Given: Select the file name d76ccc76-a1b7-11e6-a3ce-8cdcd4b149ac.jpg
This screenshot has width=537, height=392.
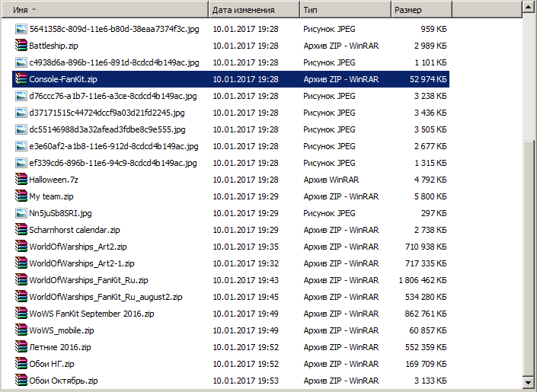Looking at the screenshot, I should click(113, 96).
